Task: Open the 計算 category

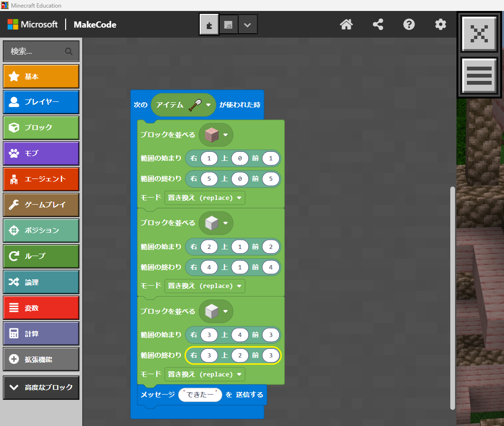Action: (41, 334)
